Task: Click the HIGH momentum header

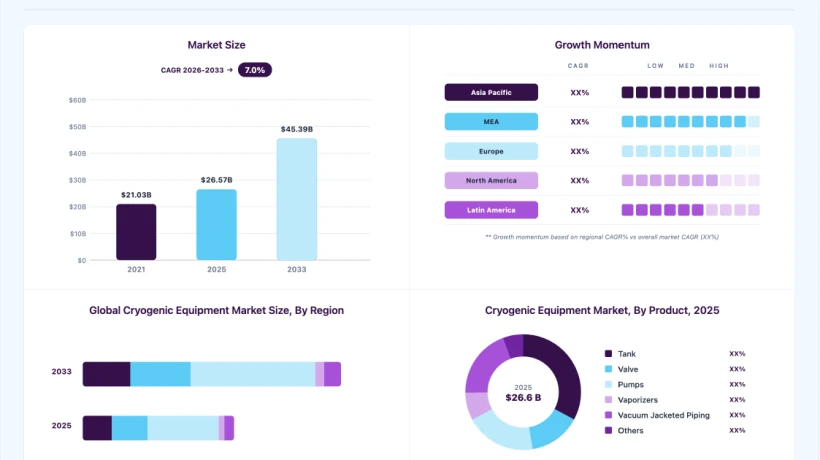Action: [x=719, y=66]
